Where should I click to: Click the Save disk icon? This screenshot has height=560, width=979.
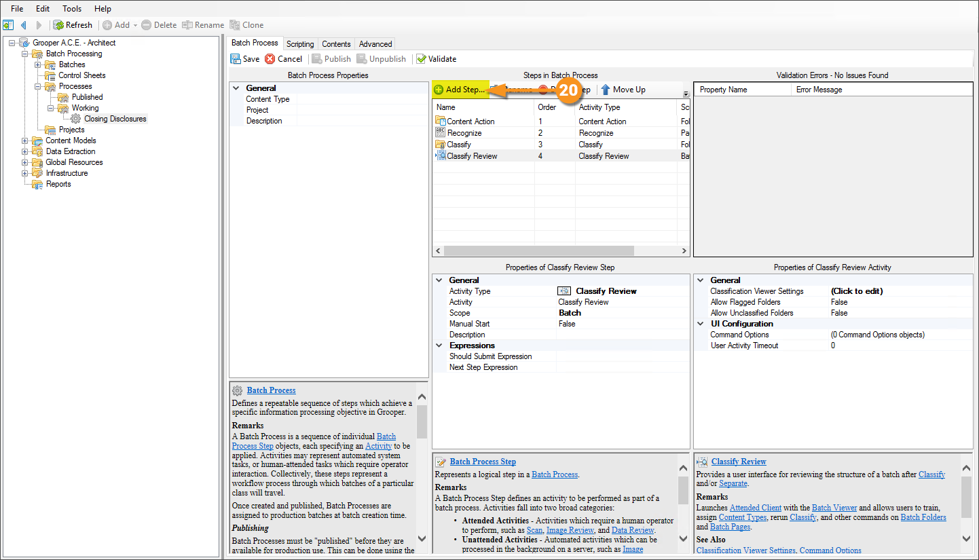236,59
